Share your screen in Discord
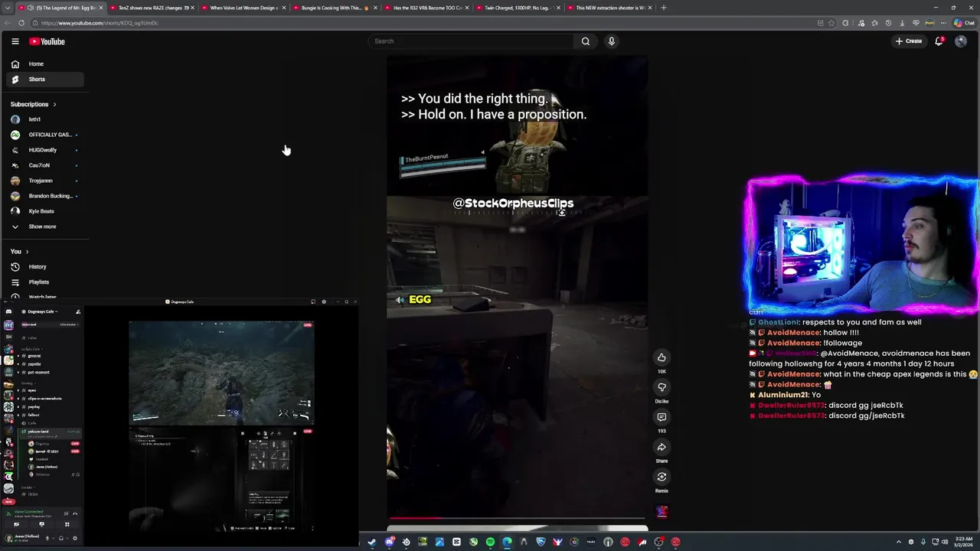The image size is (980, 551). coord(42,524)
